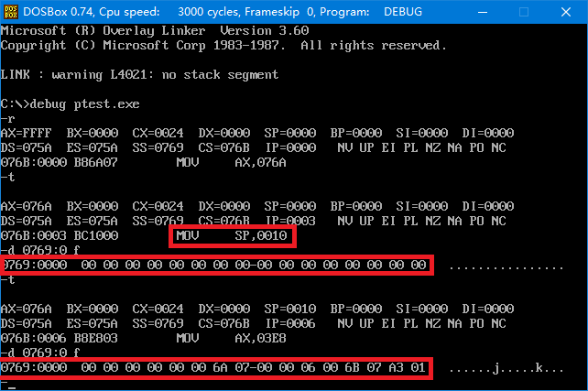Viewport: 588px width, 391px height.
Task: Click the 'Copyright (C) Microsoft Corp 1983-1987' line
Action: (x=143, y=46)
